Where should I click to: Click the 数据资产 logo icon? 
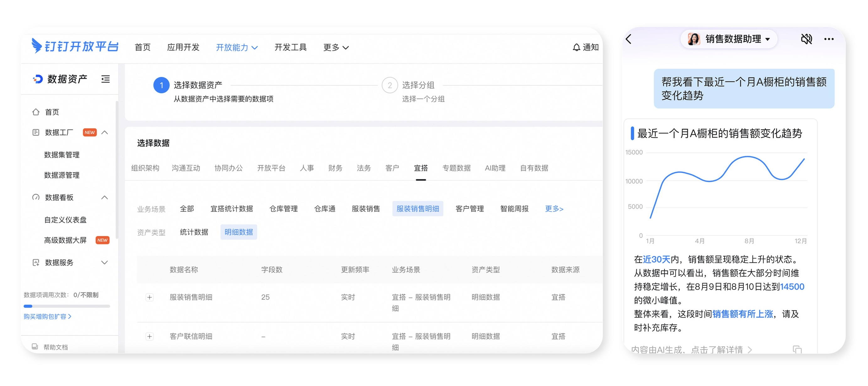click(x=38, y=79)
